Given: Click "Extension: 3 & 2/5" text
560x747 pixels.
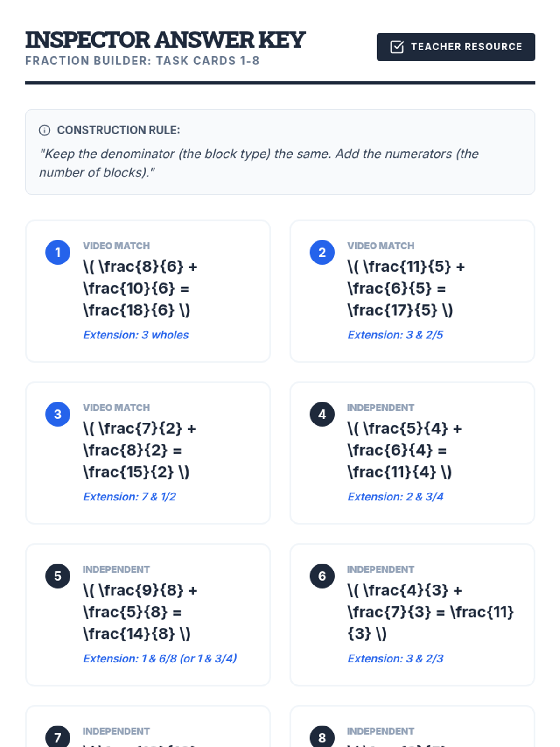Looking at the screenshot, I should (395, 335).
